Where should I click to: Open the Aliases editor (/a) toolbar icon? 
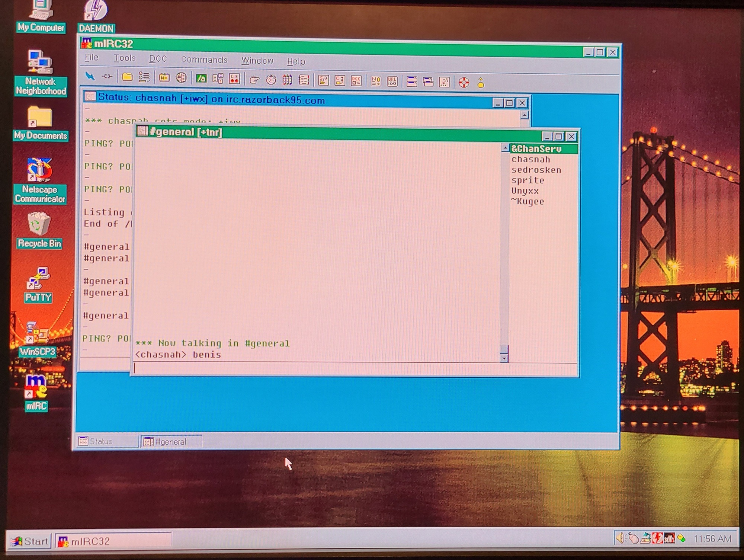[201, 78]
